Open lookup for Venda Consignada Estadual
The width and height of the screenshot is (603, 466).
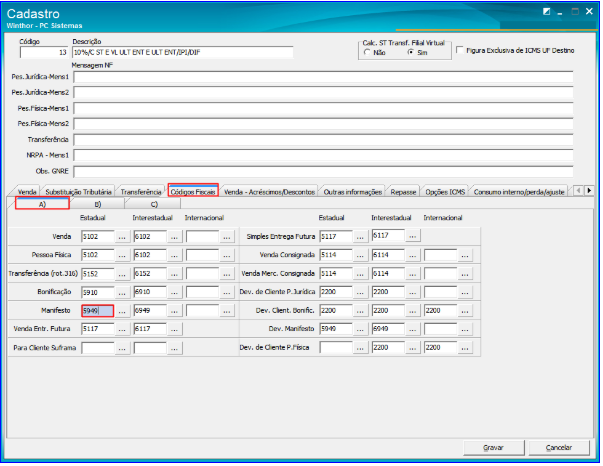click(360, 255)
